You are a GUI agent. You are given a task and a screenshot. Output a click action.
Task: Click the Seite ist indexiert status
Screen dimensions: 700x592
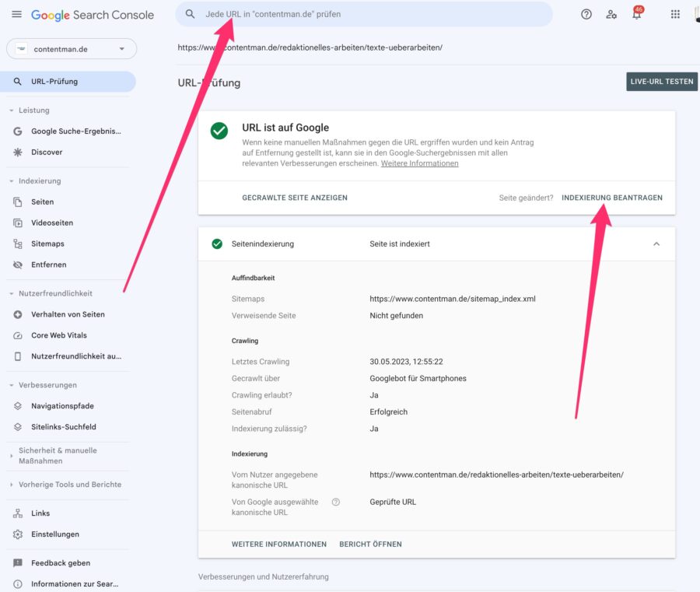[x=400, y=243]
